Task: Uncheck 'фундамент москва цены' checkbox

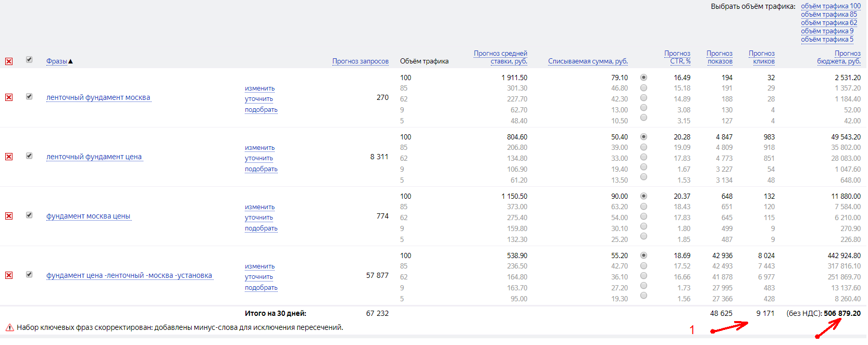Action: 29,215
